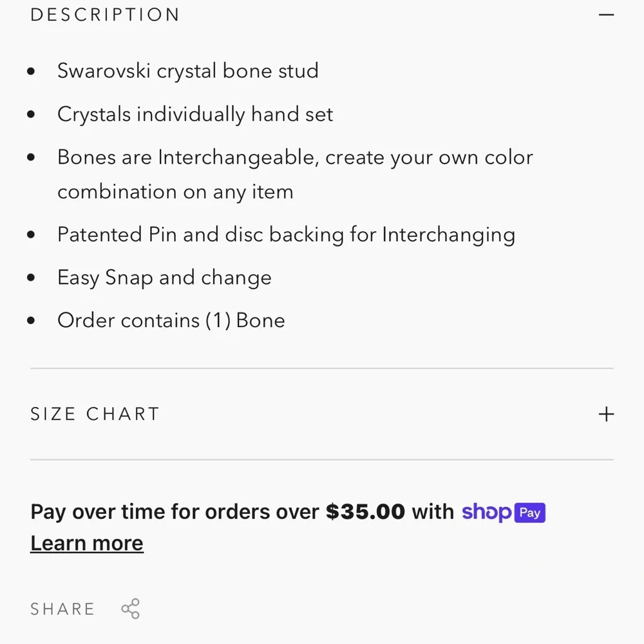The image size is (644, 644).
Task: Click the Pay over time for orders text
Action: tap(175, 512)
